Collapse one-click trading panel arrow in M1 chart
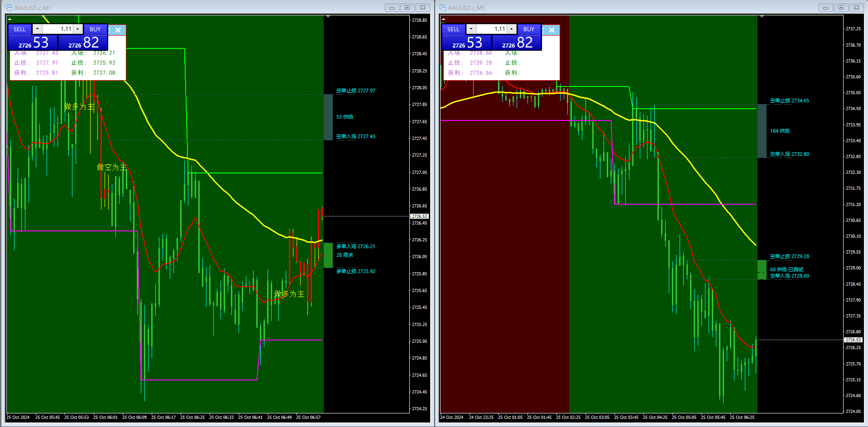868x427 pixels. 10,19
